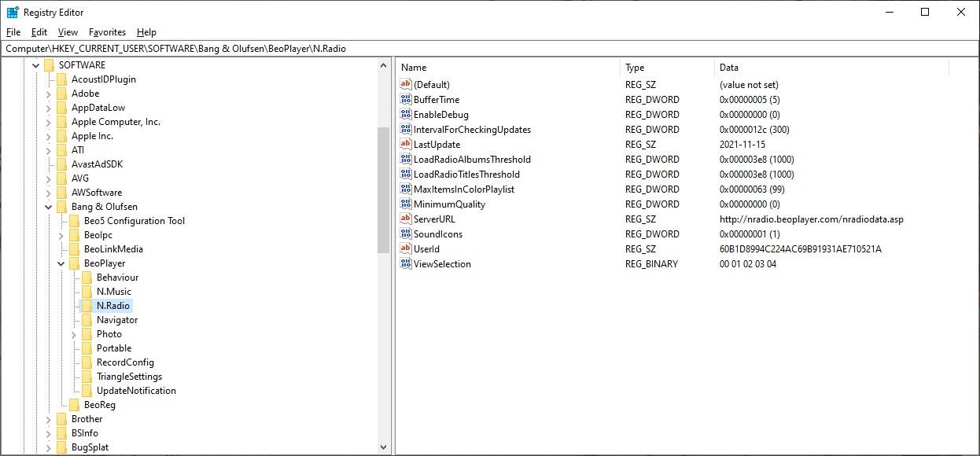
Task: Click the Registry Editor title bar icon
Action: tap(13, 13)
